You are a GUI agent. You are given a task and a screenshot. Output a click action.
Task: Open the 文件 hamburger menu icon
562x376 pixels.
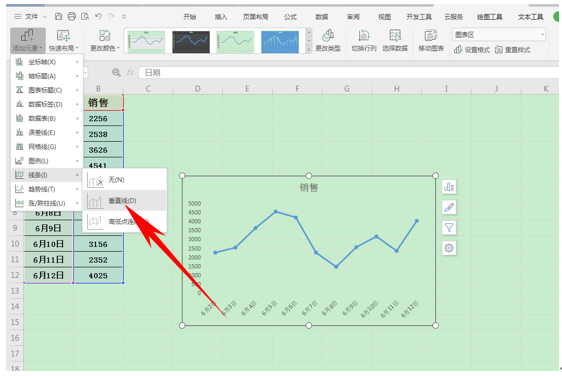click(18, 16)
